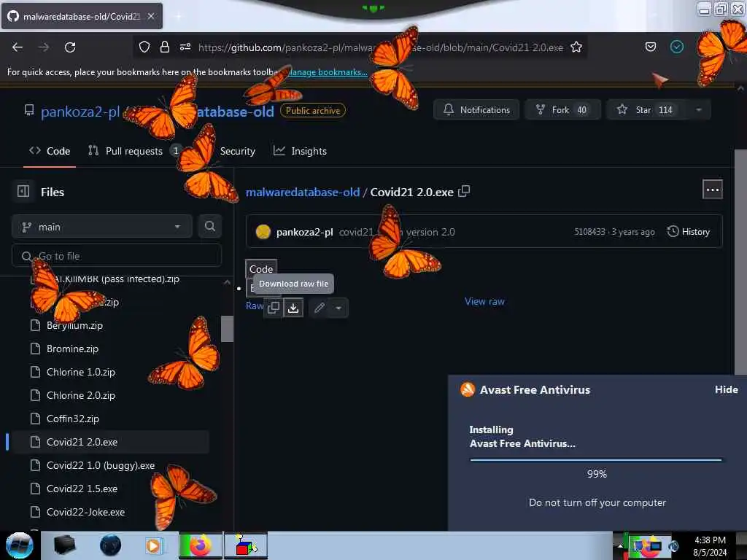Image resolution: width=747 pixels, height=560 pixels.
Task: Go back with the browser back arrow
Action: tap(18, 47)
